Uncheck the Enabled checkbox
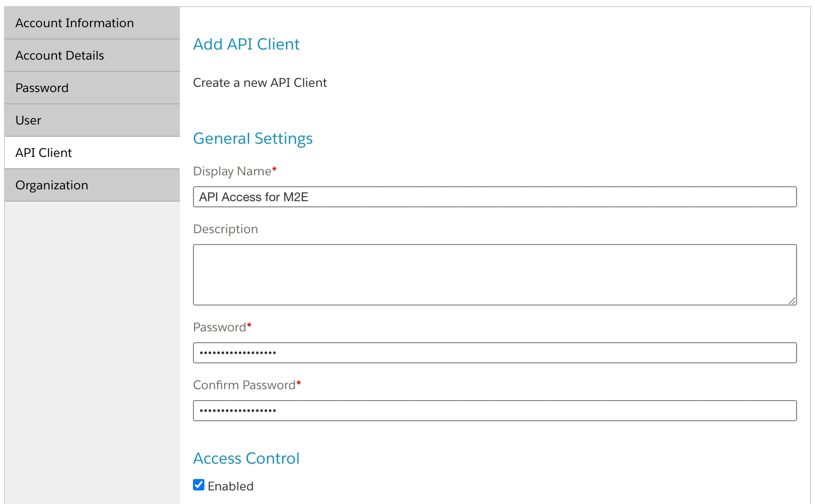The image size is (815, 504). point(199,485)
